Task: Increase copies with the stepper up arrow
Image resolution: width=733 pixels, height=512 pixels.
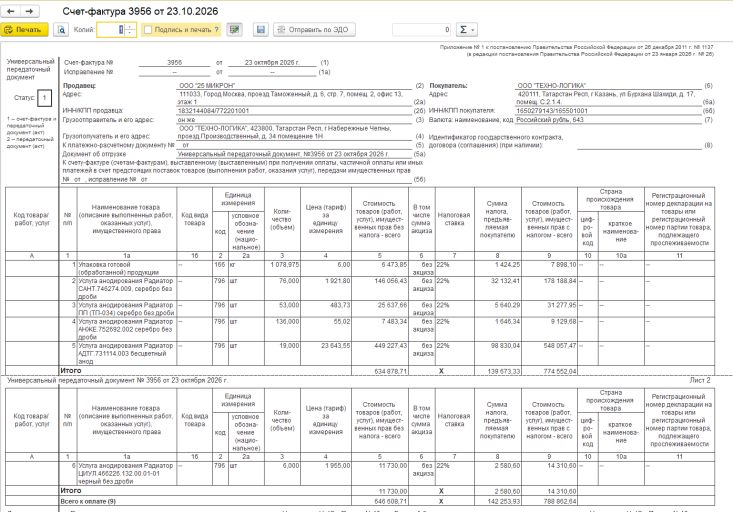Action: tap(130, 26)
